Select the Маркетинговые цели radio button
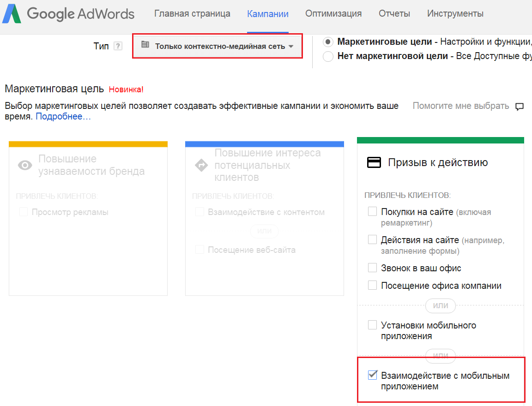532x406 pixels. pyautogui.click(x=328, y=42)
